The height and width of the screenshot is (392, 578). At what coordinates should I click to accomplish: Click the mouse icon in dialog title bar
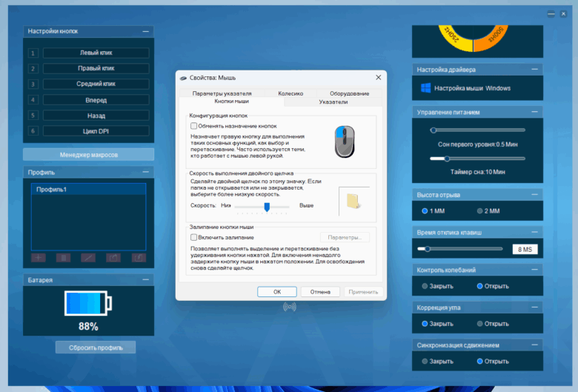pos(183,78)
